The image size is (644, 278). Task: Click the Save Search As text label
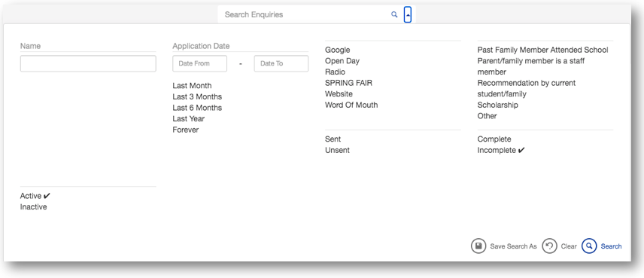coord(513,246)
